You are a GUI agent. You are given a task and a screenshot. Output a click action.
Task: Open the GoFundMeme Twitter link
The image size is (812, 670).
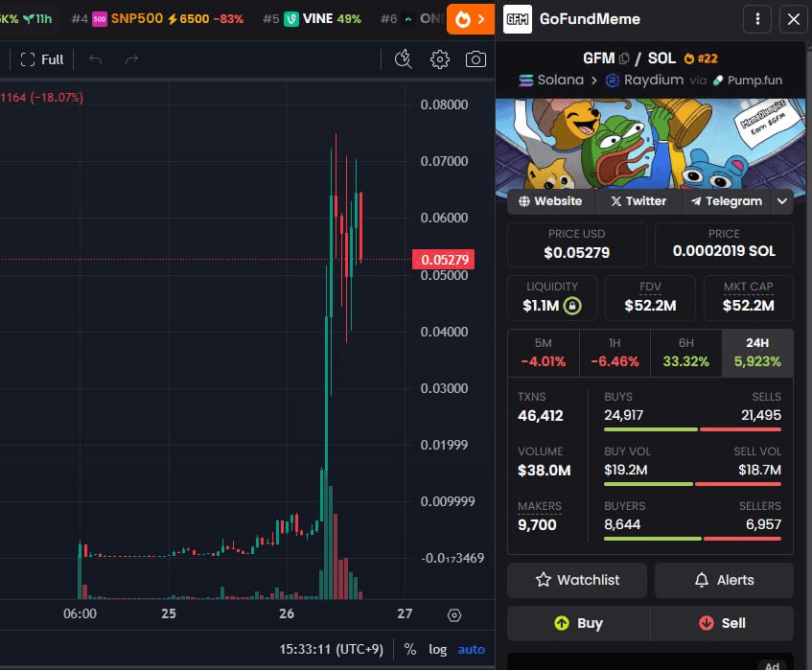click(638, 201)
